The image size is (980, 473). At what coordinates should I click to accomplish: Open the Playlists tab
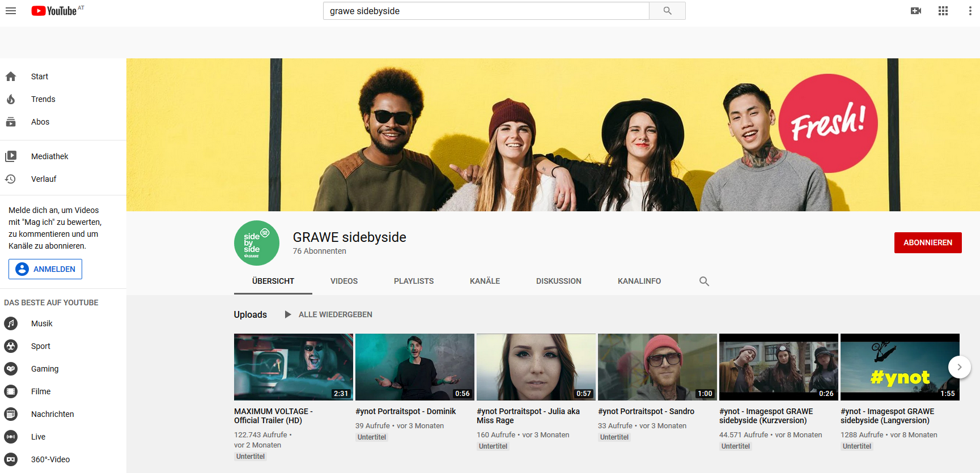[x=414, y=281]
